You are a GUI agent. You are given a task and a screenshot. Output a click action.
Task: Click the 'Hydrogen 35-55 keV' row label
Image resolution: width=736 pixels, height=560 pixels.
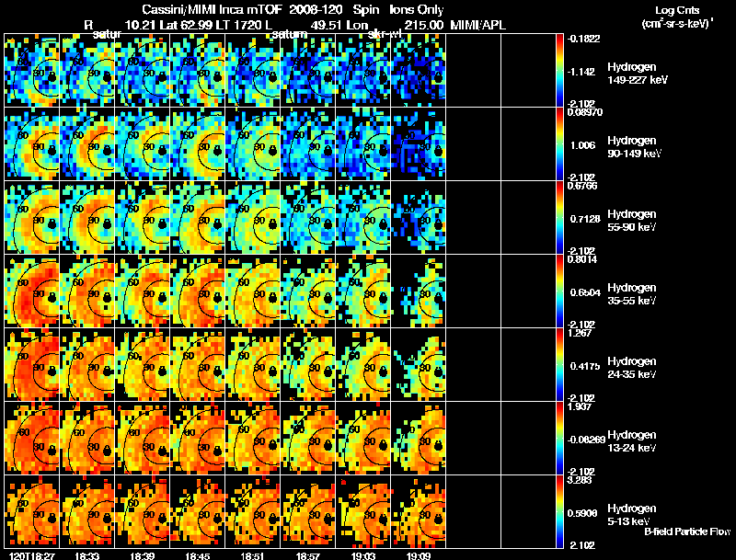point(632,294)
